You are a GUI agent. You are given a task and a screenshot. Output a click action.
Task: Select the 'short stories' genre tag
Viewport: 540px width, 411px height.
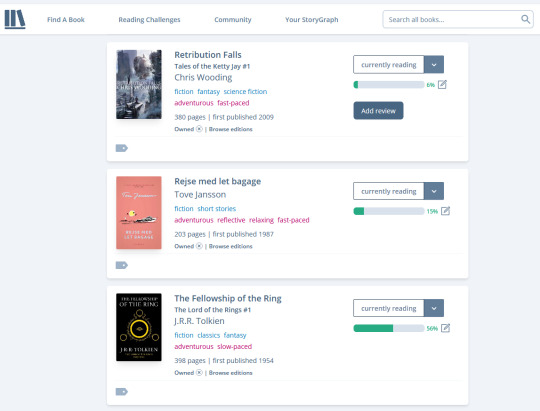[217, 209]
